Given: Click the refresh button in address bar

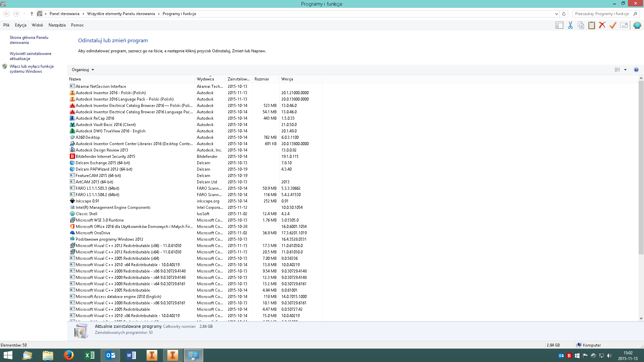Looking at the screenshot, I should point(564,14).
